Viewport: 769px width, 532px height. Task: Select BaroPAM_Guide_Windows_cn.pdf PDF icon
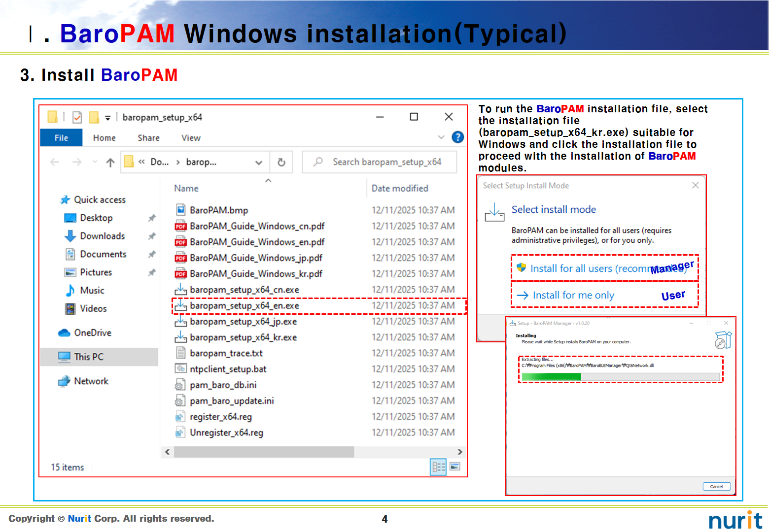click(x=181, y=226)
